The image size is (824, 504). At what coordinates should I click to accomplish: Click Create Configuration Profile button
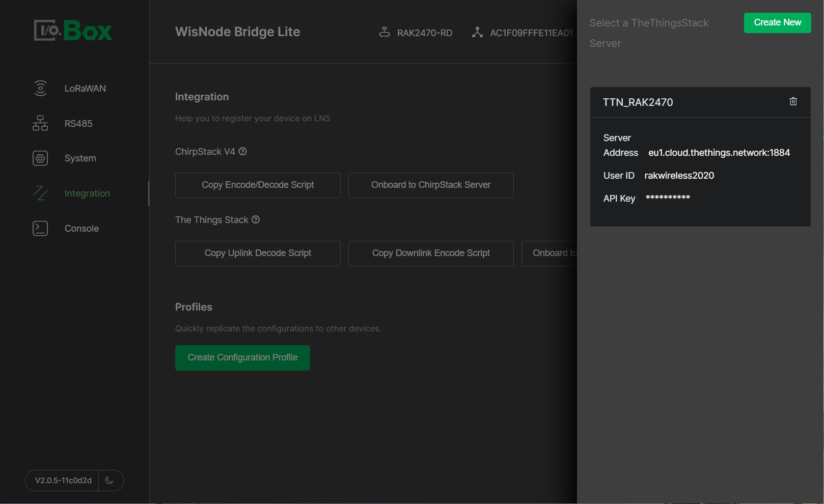point(242,357)
